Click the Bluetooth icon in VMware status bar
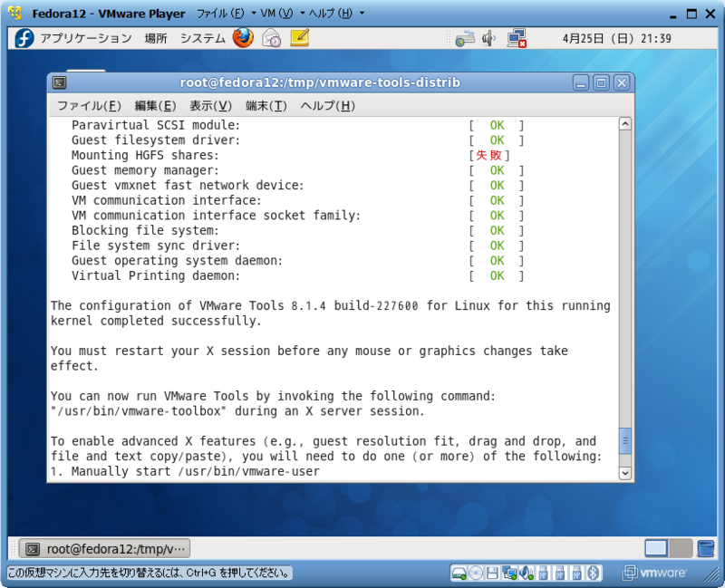725x588 pixels. tap(594, 574)
